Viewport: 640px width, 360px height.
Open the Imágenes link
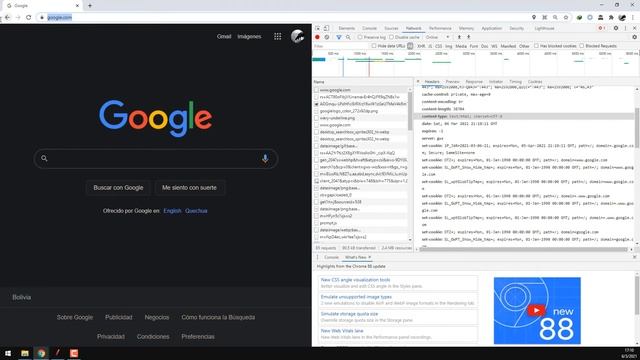(x=249, y=36)
